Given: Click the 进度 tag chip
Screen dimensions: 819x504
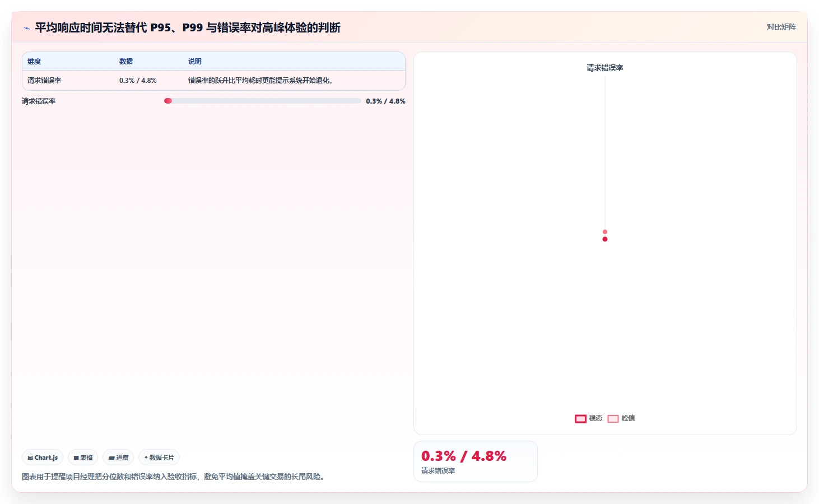Looking at the screenshot, I should click(118, 458).
